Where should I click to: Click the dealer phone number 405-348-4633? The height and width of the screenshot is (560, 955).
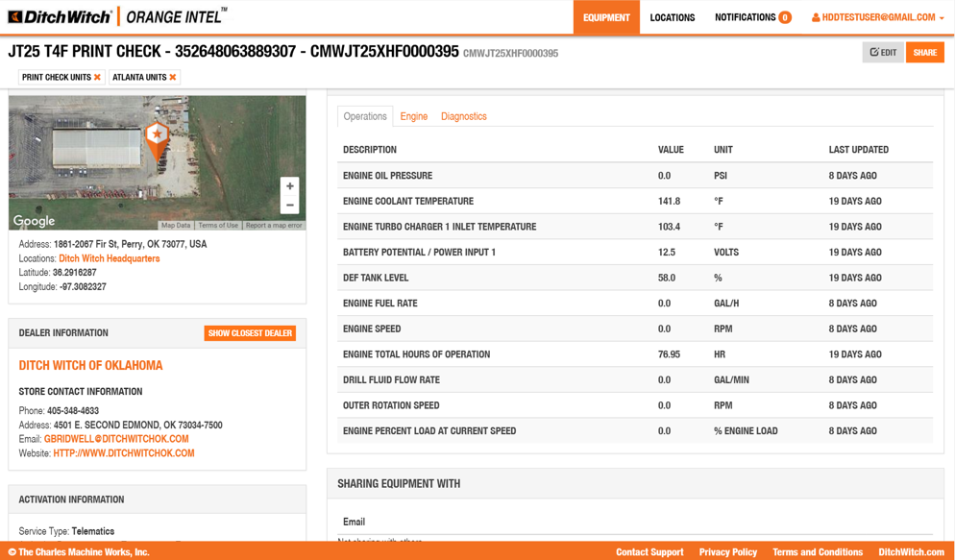pos(73,411)
